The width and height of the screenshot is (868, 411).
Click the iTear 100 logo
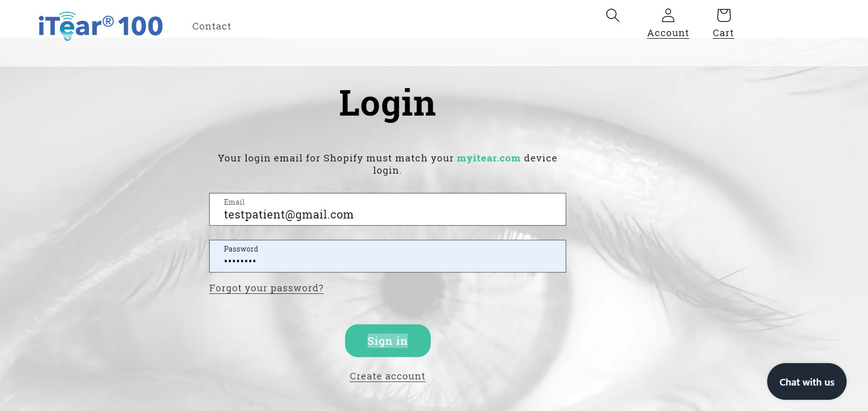click(x=101, y=26)
